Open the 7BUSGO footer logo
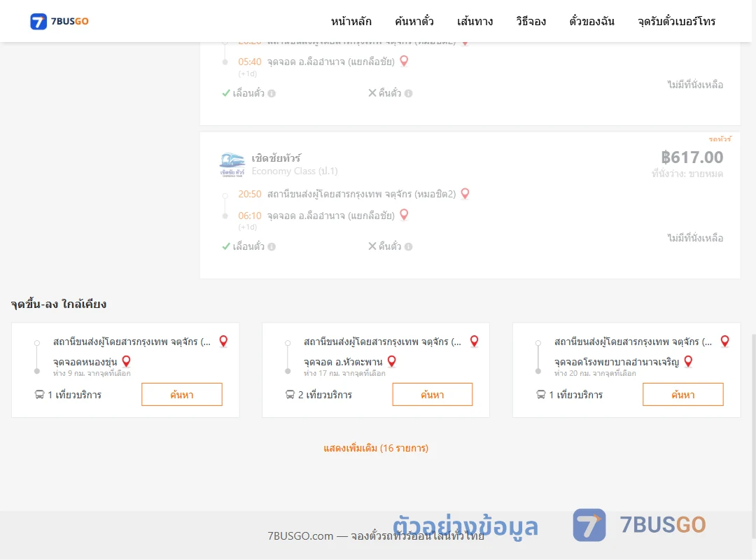Image resolution: width=756 pixels, height=560 pixels. pyautogui.click(x=639, y=525)
